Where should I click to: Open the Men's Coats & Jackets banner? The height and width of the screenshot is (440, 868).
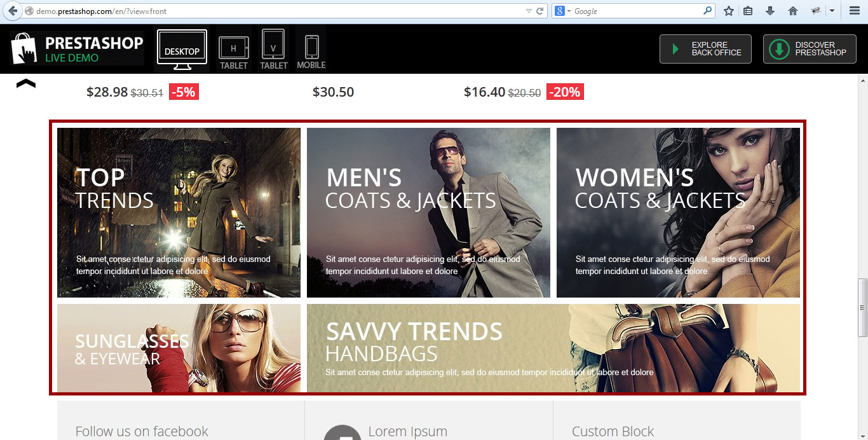pyautogui.click(x=428, y=212)
